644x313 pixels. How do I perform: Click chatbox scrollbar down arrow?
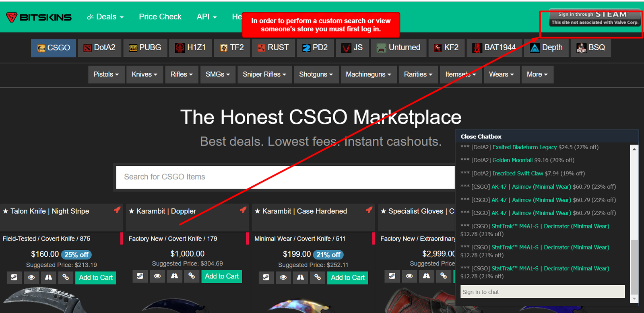(x=634, y=299)
